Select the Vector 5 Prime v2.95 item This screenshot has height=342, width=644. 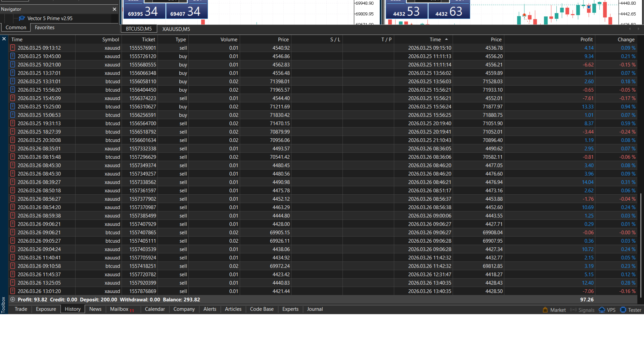click(x=50, y=18)
